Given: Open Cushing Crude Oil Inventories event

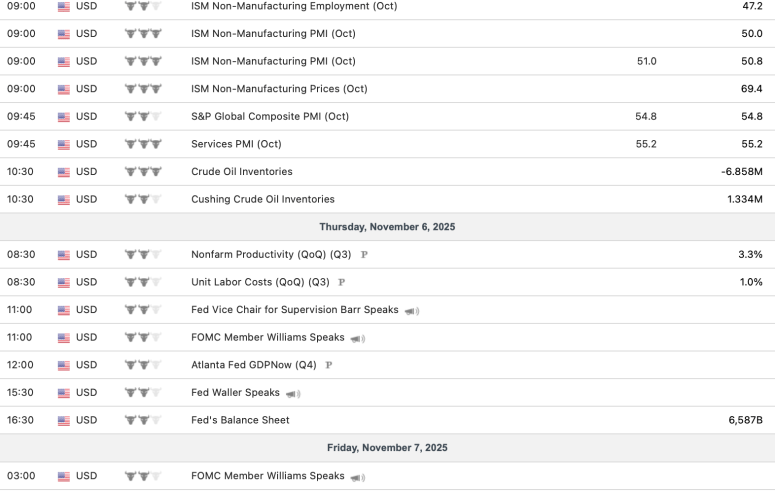Looking at the screenshot, I should (263, 199).
